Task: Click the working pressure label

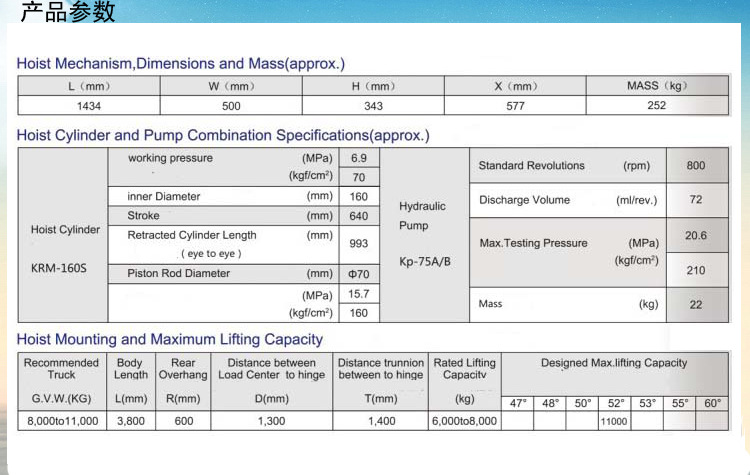Action: (170, 158)
